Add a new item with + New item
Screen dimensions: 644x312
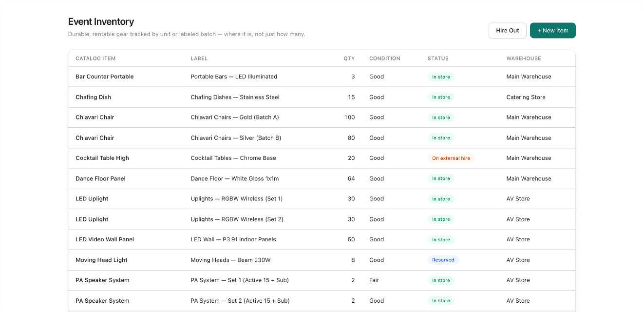click(553, 30)
